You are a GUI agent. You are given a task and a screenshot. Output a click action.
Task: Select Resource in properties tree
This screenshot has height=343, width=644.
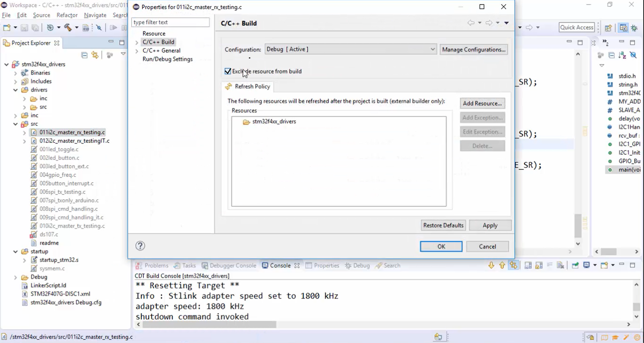pos(154,33)
